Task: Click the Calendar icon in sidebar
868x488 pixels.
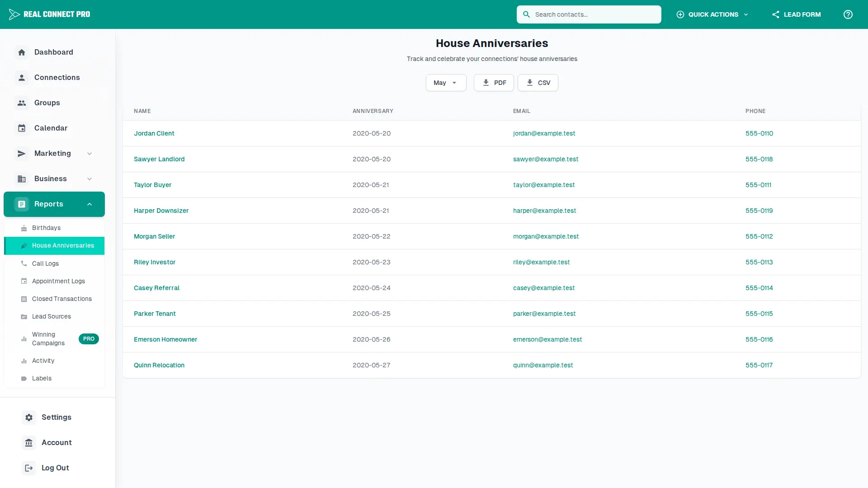Action: click(22, 128)
